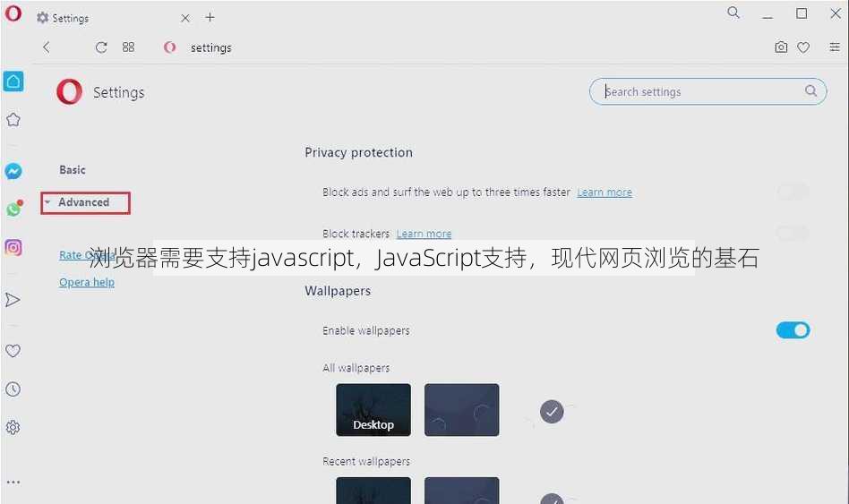Click the Settings tab title
The image size is (849, 504).
[x=71, y=18]
